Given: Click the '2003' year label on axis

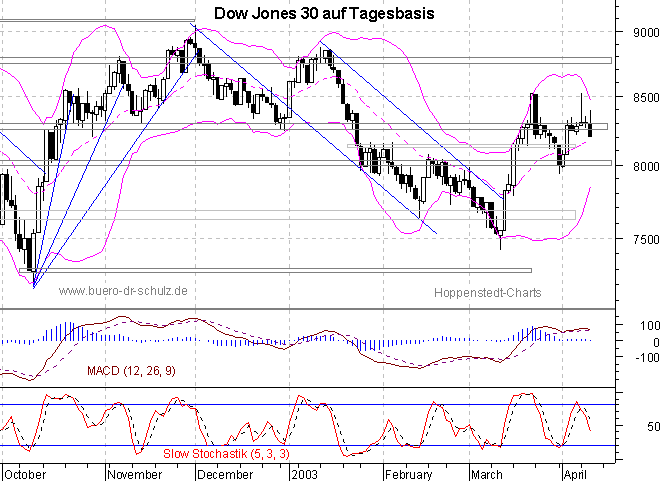Looking at the screenshot, I should (304, 474).
